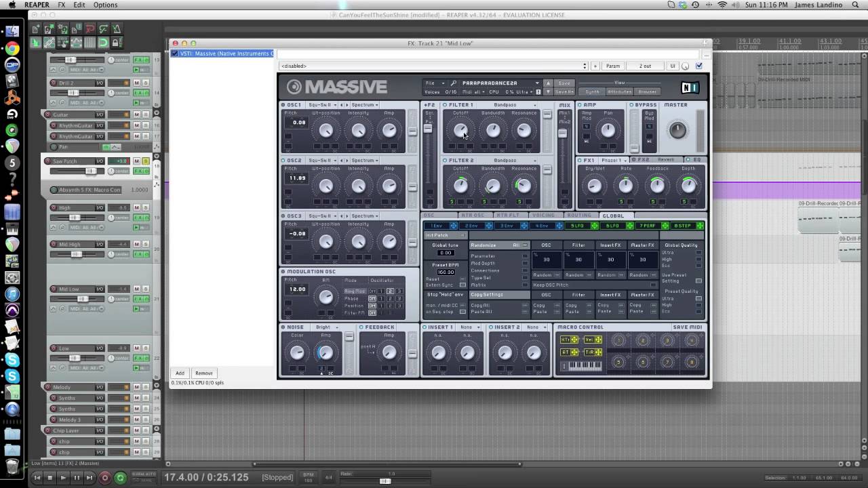Screen dimensions: 868x488
Task: Mute the Saw Patch track
Action: coord(136,161)
